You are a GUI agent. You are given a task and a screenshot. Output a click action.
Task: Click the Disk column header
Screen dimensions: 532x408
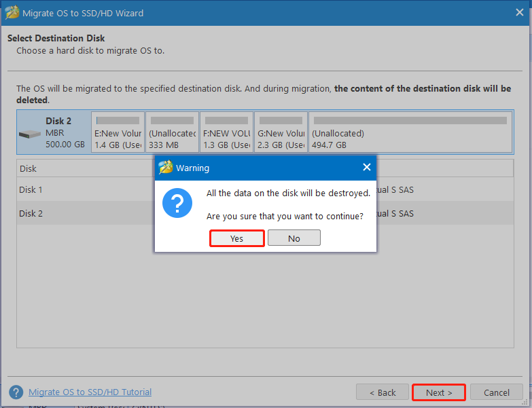tap(28, 168)
